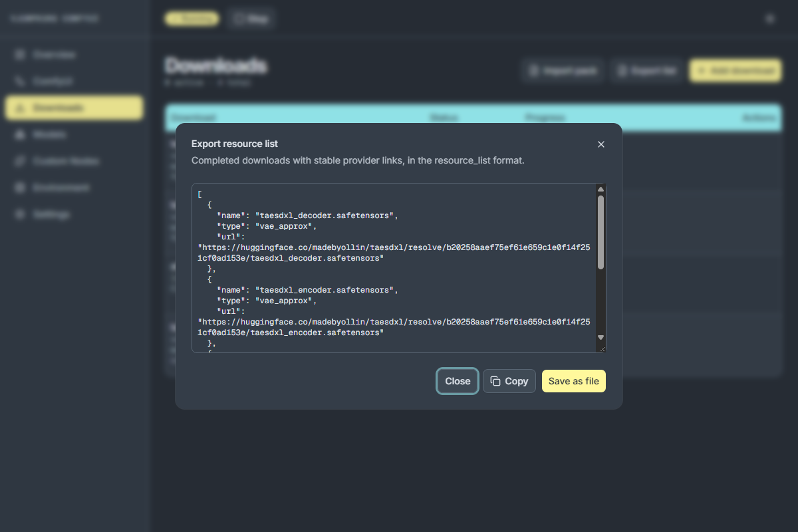The height and width of the screenshot is (532, 798).
Task: Click the scrollbar up arrow in JSON textarea
Action: click(x=600, y=189)
